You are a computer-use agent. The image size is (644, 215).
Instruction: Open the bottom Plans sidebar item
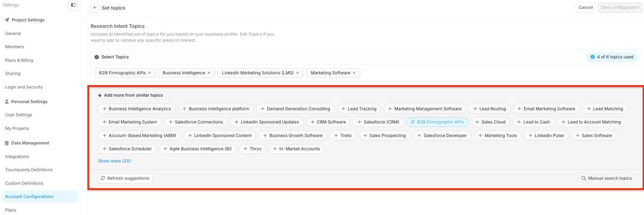(10, 210)
